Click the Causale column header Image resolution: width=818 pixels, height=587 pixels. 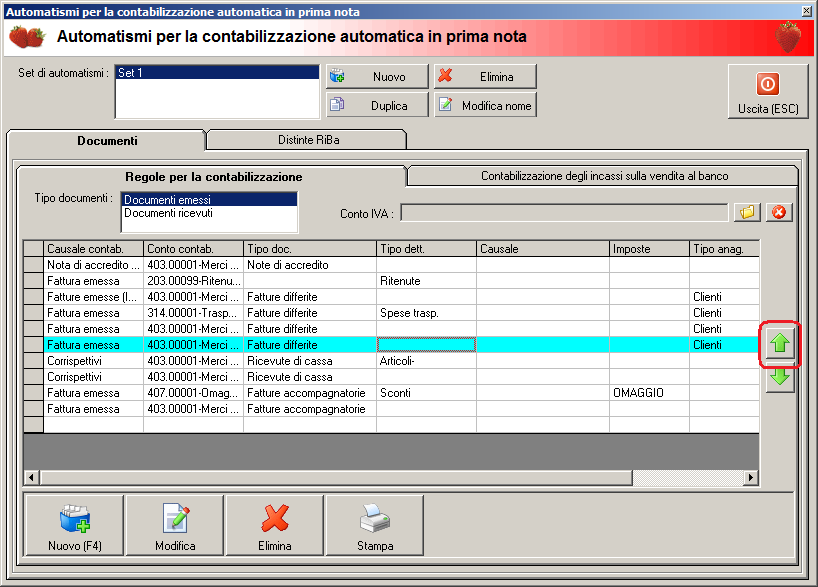543,248
